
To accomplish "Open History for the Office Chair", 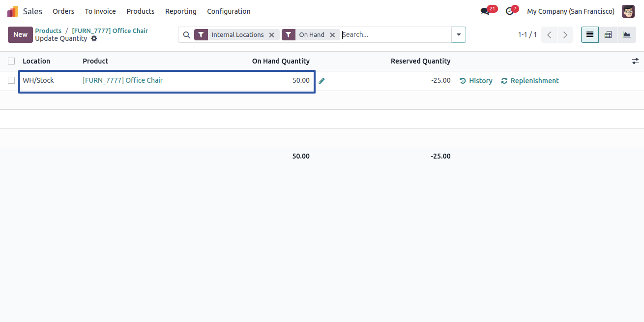I will pyautogui.click(x=476, y=81).
